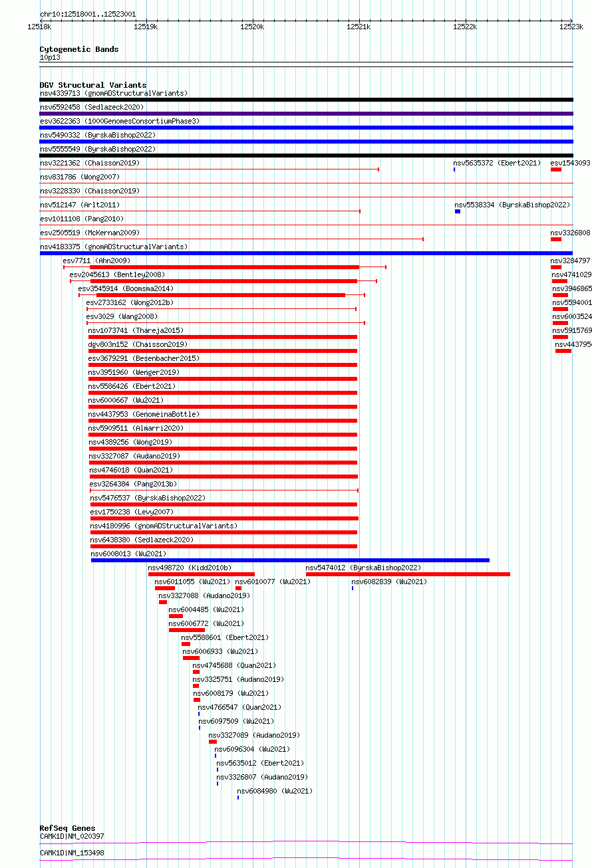Select nsv6097509 (Wu2021) label
The width and height of the screenshot is (592, 868).
click(235, 721)
